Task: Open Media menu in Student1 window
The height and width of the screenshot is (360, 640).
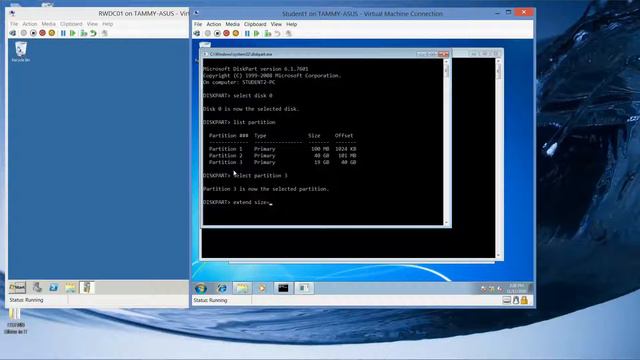Action: pyautogui.click(x=232, y=24)
